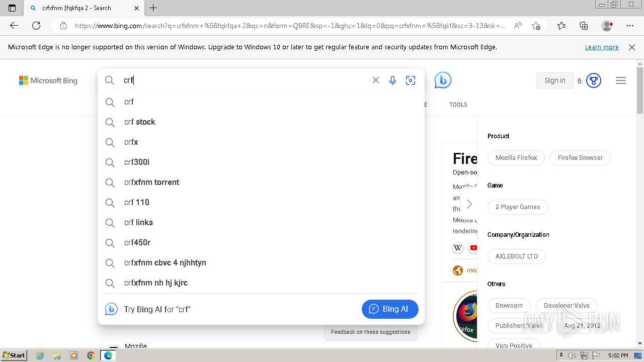Open the Edge profile avatar

pyautogui.click(x=607, y=26)
